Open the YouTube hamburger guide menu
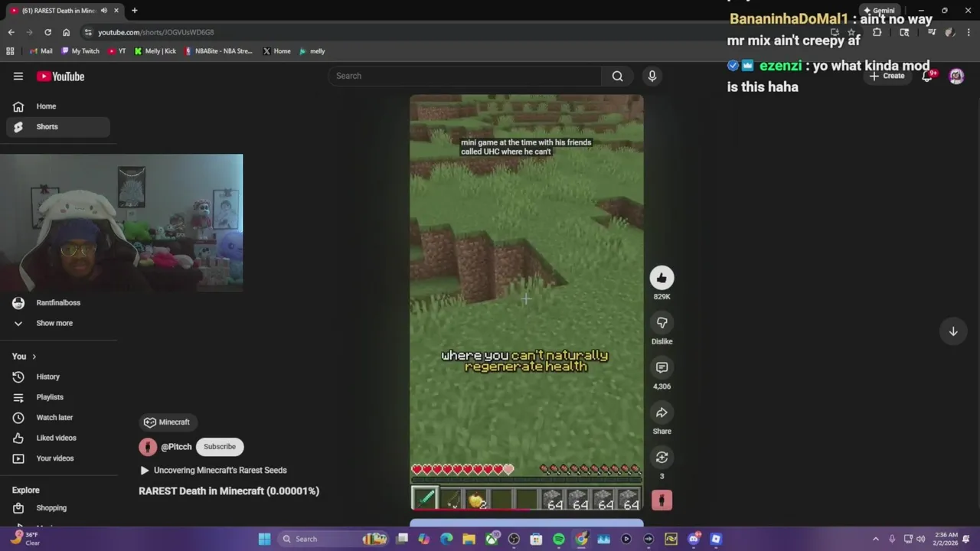Screen dimensions: 980x551 [x=18, y=77]
